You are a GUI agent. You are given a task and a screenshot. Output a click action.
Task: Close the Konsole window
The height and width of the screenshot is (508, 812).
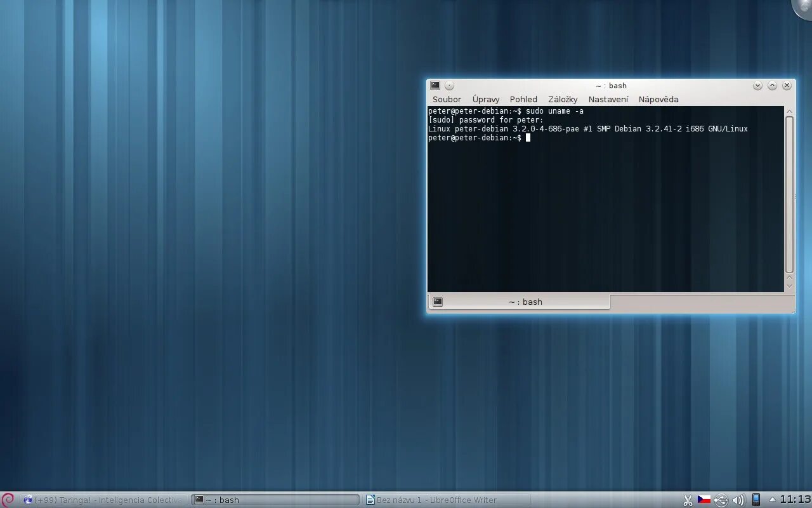tap(787, 85)
